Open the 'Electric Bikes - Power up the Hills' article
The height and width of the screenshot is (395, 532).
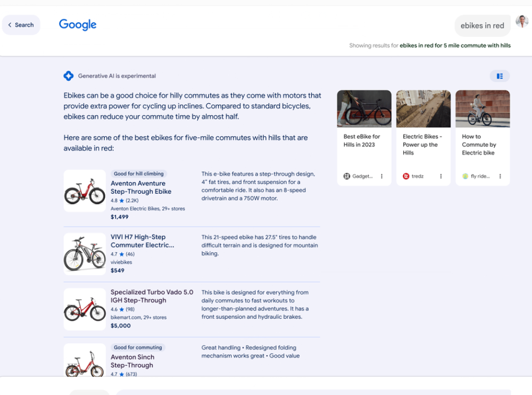[422, 145]
